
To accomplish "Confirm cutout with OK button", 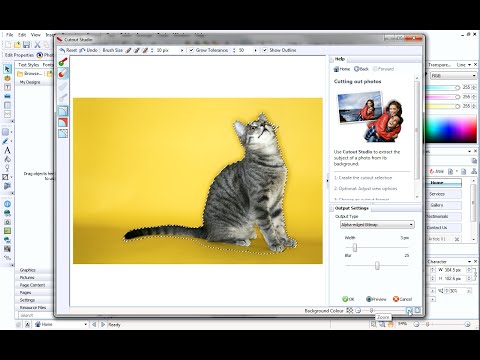I will click(x=348, y=299).
